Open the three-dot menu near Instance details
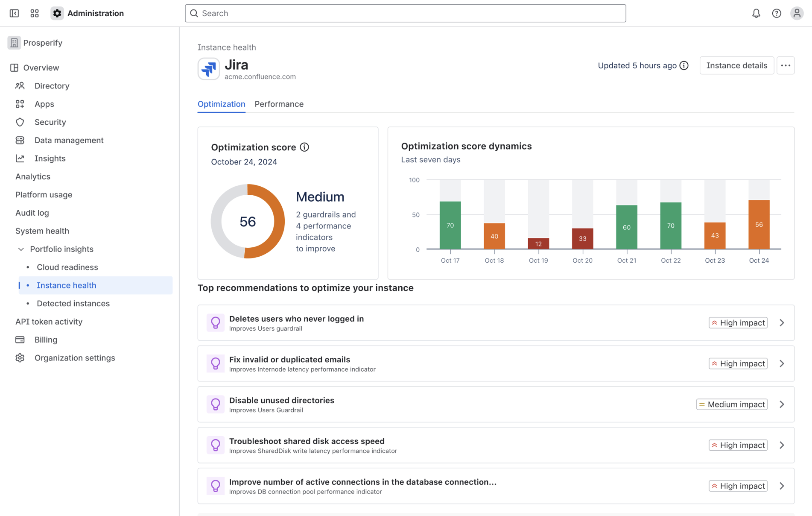The width and height of the screenshot is (812, 516). 786,65
